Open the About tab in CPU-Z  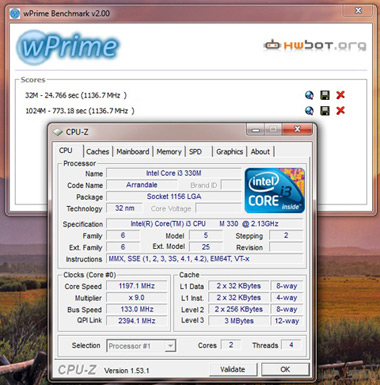tap(260, 152)
